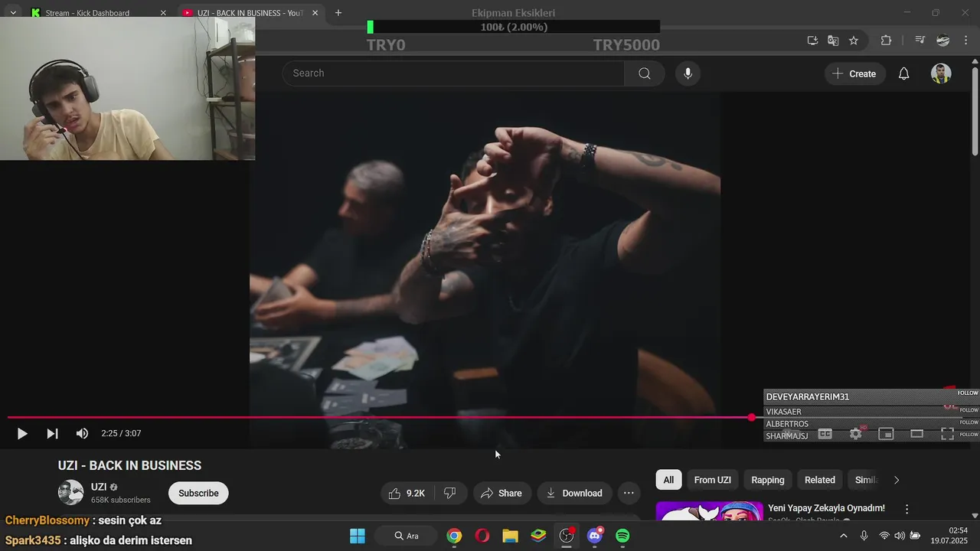Toggle closed captions on the player
The width and height of the screenshot is (980, 551).
(x=825, y=434)
